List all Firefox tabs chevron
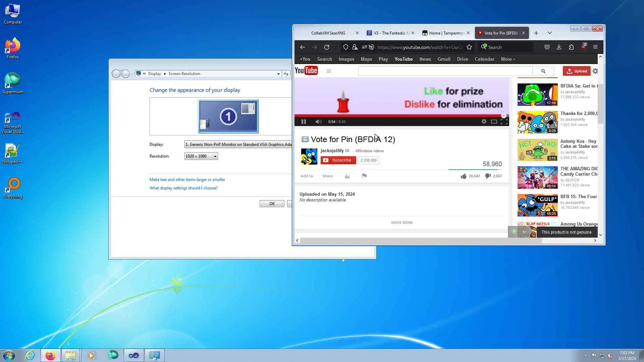Screen dimensions: 644x362 click(549, 33)
